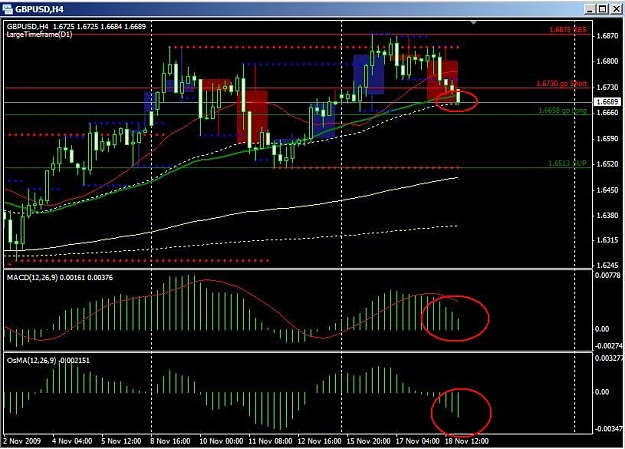Click the 1.6450 price scale value
This screenshot has width=625, height=449.
(607, 190)
